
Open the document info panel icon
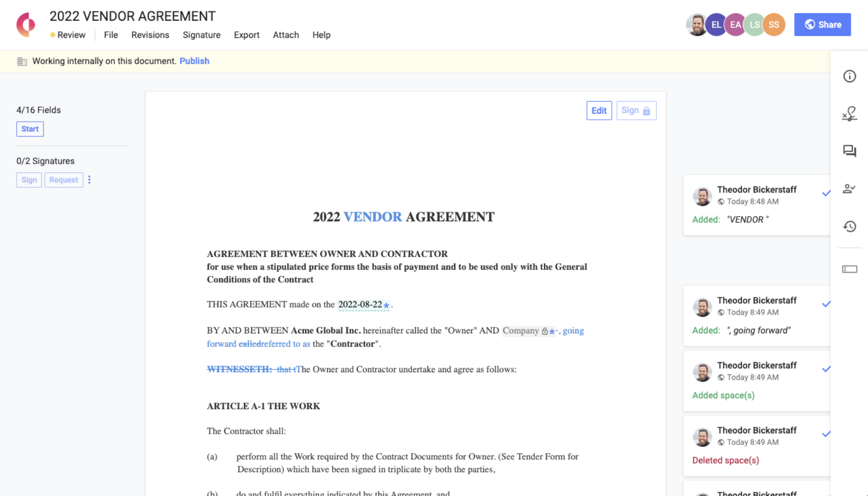pos(849,76)
